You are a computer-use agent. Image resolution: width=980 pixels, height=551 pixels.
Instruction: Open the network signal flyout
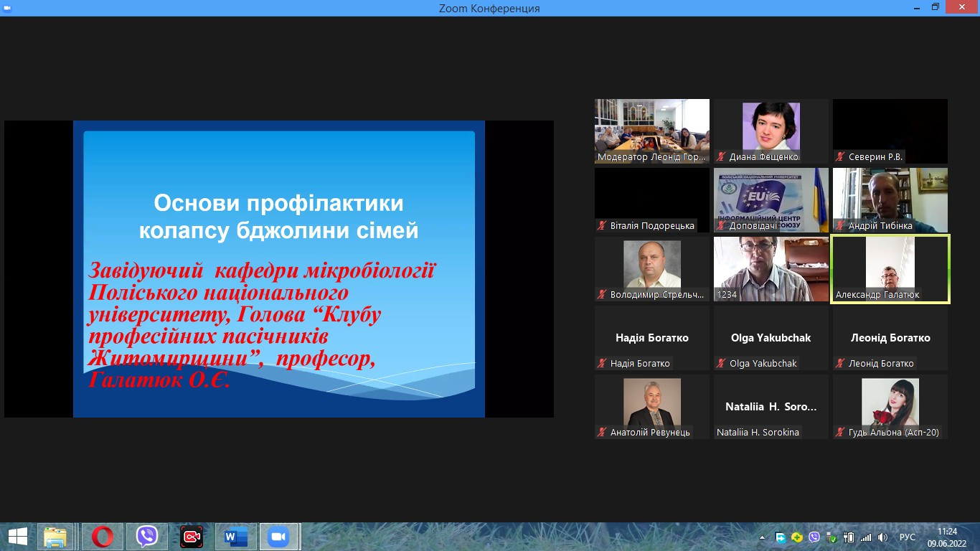tap(866, 537)
